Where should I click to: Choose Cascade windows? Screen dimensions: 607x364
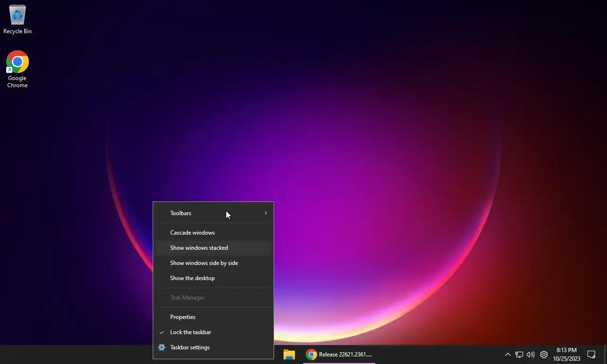pyautogui.click(x=213, y=233)
